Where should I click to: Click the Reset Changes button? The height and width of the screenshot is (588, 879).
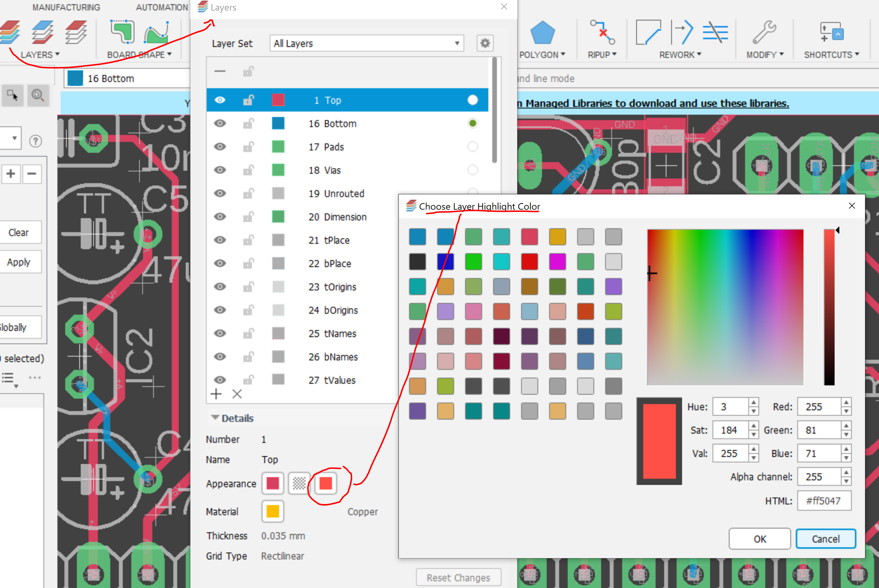click(x=458, y=577)
